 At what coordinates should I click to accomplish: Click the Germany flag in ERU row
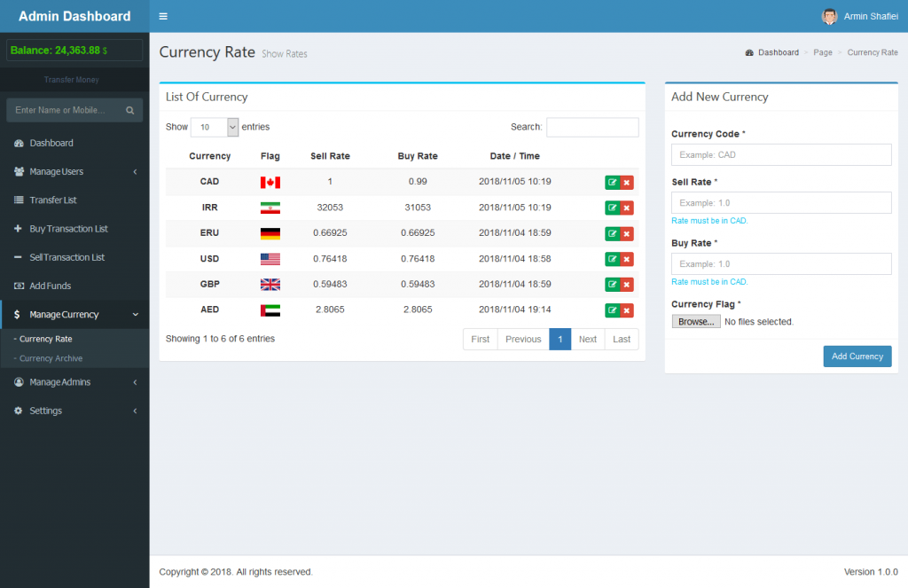click(x=270, y=233)
